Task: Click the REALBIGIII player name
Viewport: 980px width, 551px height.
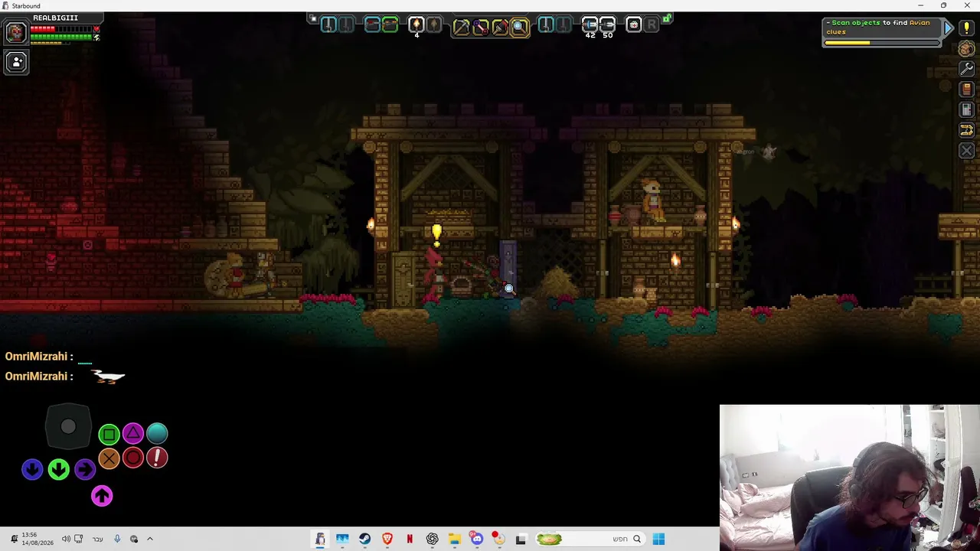Action: 55,18
